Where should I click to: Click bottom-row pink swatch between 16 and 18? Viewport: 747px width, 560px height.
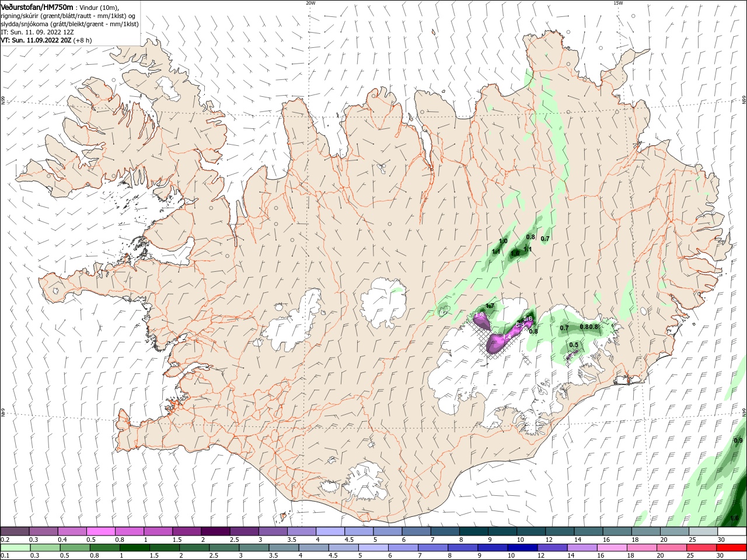point(612,547)
